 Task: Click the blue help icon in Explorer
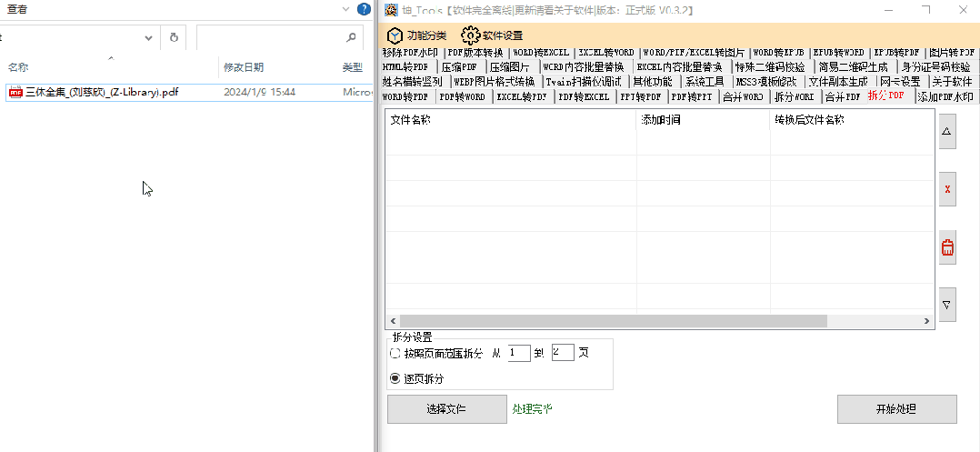pyautogui.click(x=364, y=9)
